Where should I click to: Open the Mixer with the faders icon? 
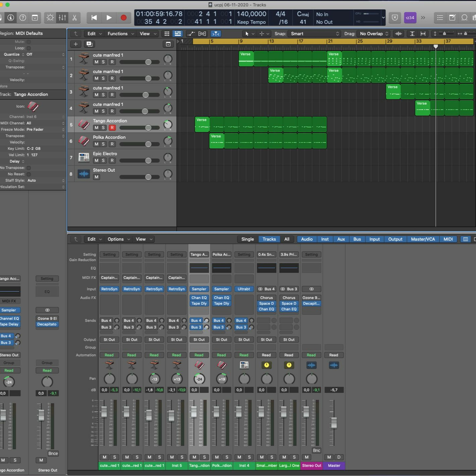pyautogui.click(x=62, y=18)
